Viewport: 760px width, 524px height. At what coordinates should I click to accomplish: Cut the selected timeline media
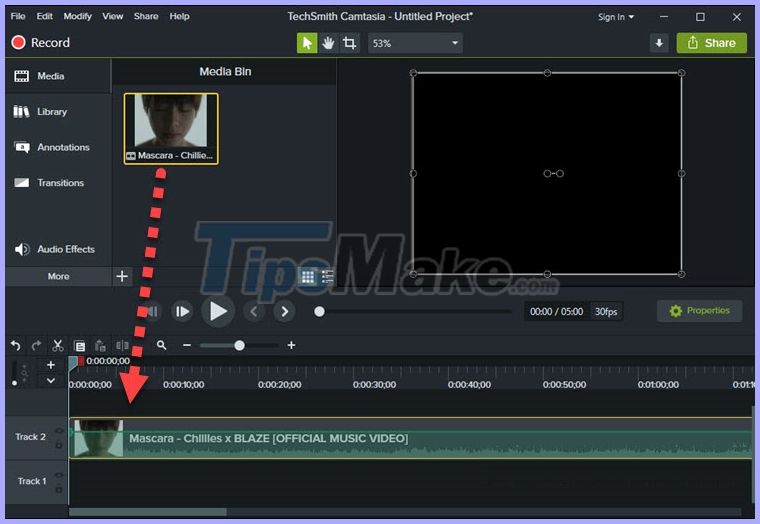pos(58,346)
